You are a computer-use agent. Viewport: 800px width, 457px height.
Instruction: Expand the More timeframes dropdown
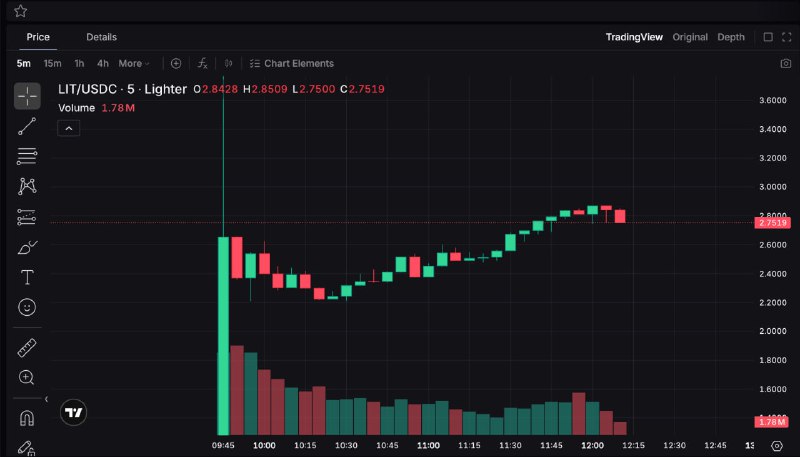(x=134, y=63)
